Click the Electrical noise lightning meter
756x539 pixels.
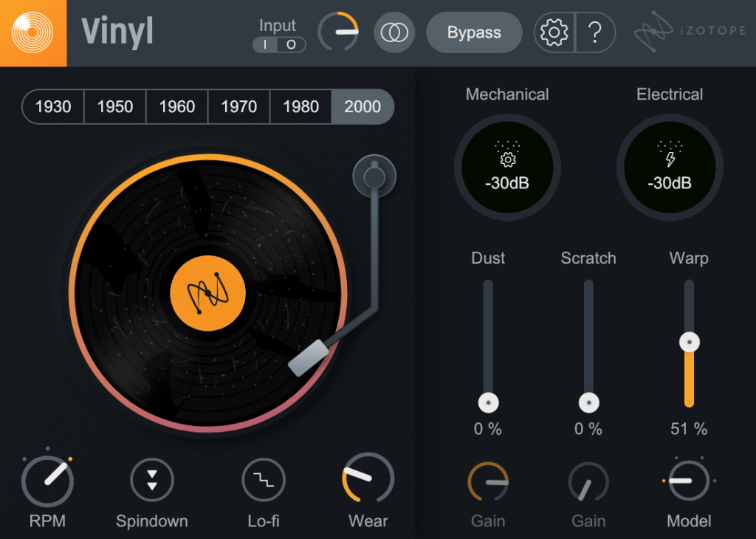pyautogui.click(x=670, y=167)
